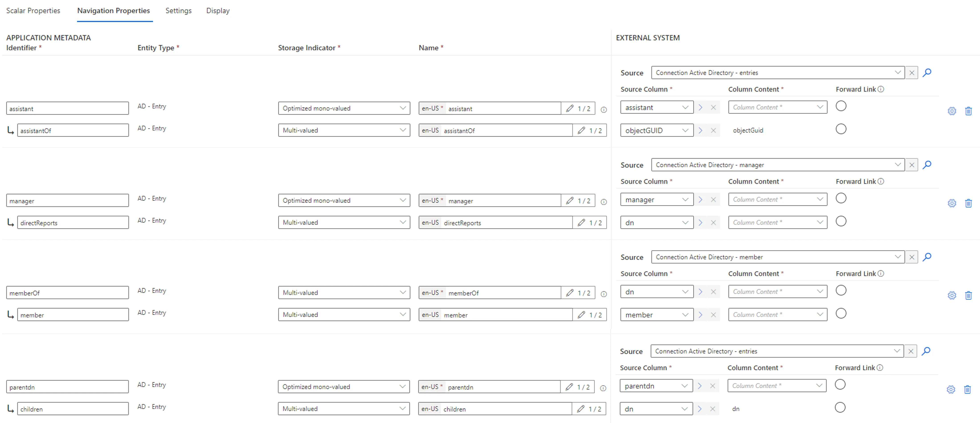This screenshot has height=423, width=980.
Task: Clear the Connection Active Directory - manager source
Action: pyautogui.click(x=912, y=165)
